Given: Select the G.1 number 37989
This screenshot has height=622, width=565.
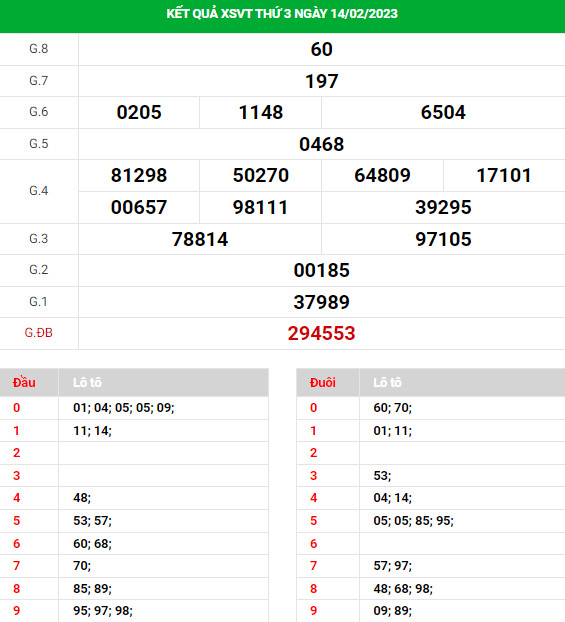Looking at the screenshot, I should (x=321, y=302).
